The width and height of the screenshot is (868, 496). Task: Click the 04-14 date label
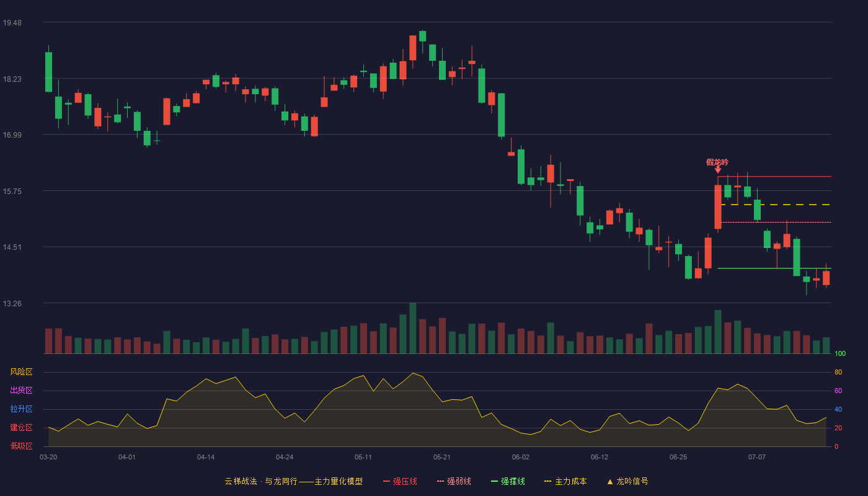click(206, 457)
